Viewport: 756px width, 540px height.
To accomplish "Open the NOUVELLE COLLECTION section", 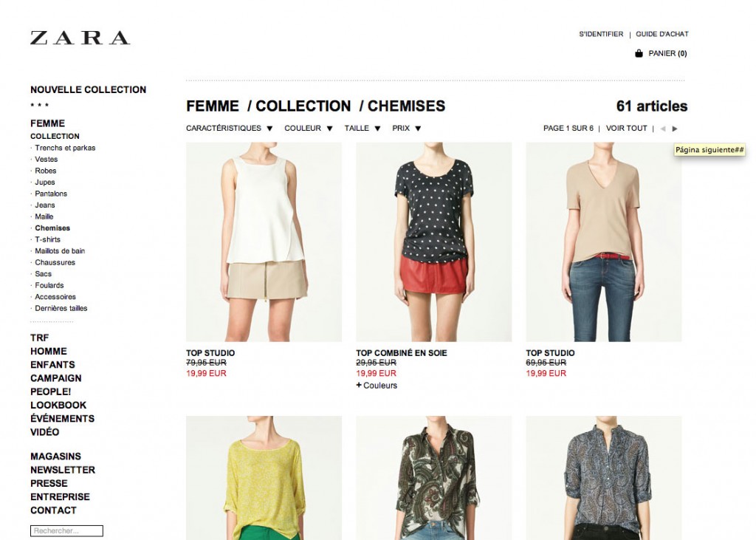I will [89, 90].
